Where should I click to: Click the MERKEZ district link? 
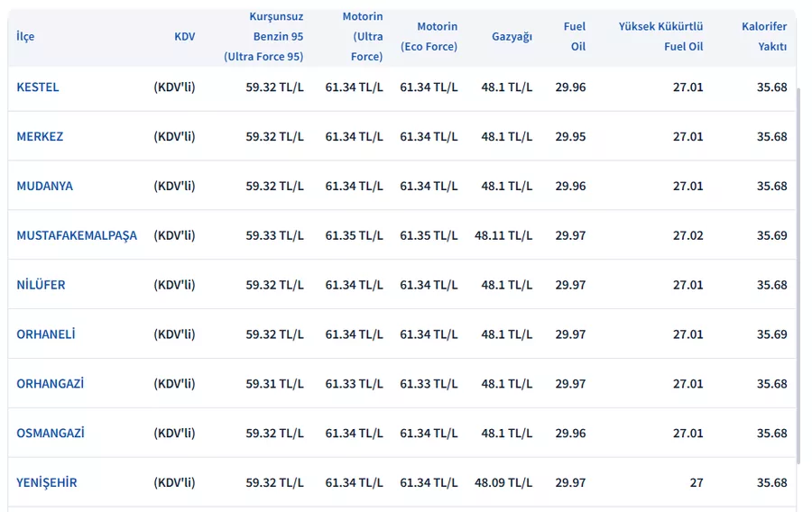click(40, 137)
